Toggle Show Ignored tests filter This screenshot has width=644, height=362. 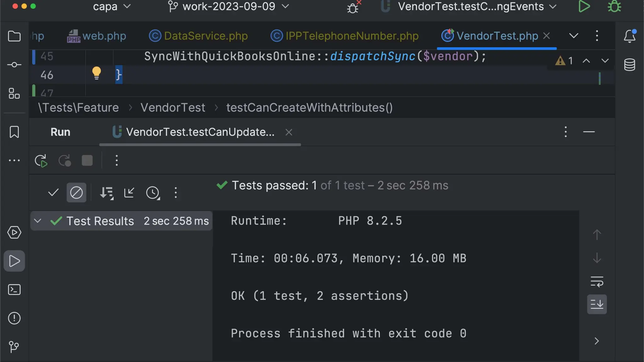[x=76, y=193]
